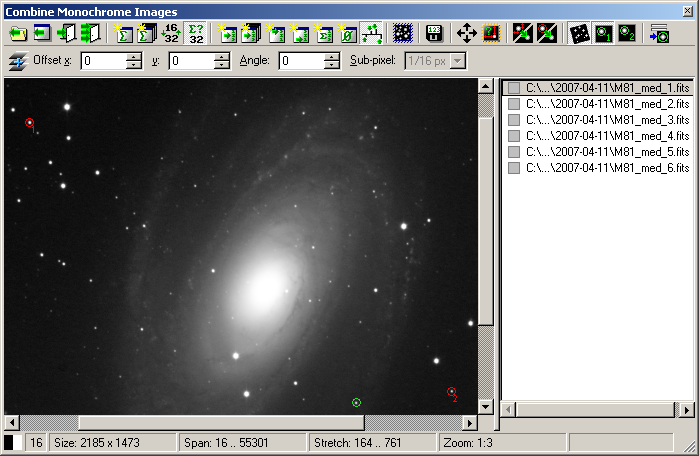Image resolution: width=699 pixels, height=456 pixels.
Task: Click the starred Ø window icon
Action: pyautogui.click(x=347, y=33)
